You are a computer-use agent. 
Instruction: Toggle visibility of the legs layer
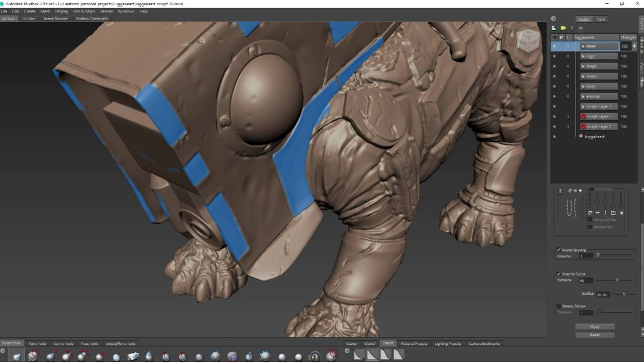pos(554,56)
